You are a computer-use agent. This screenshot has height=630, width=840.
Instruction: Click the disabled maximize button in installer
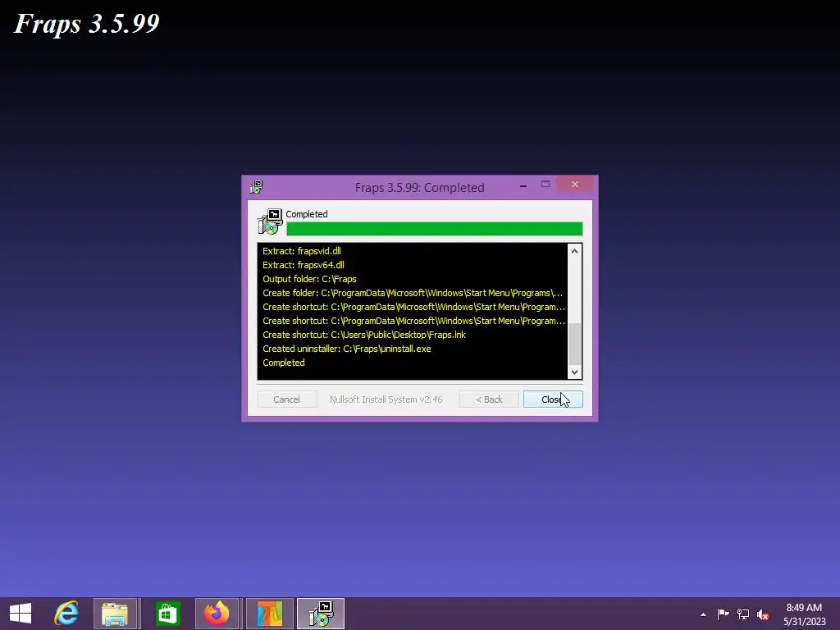(546, 185)
